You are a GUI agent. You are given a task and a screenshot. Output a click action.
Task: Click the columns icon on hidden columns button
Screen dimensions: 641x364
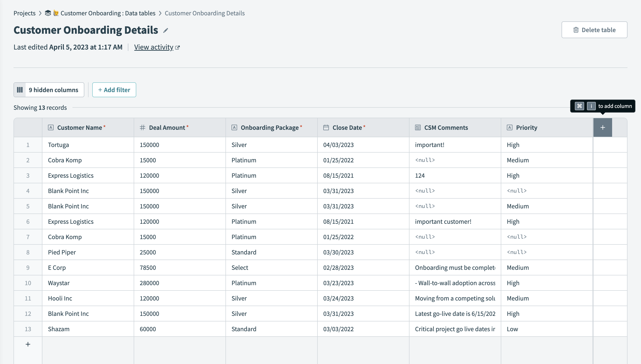pos(20,90)
